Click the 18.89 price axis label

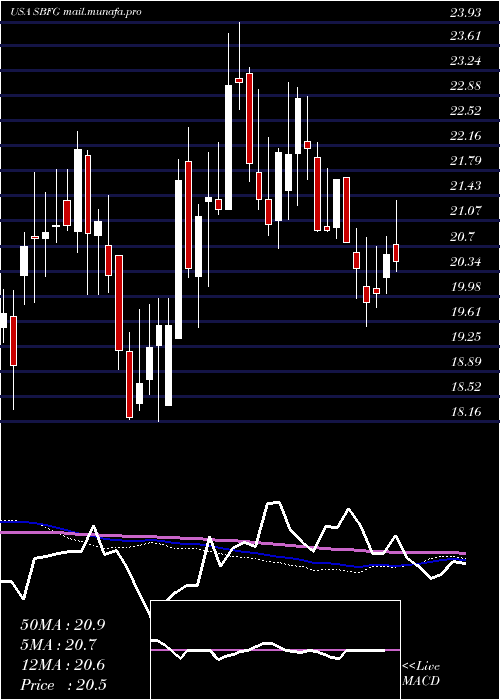[466, 361]
